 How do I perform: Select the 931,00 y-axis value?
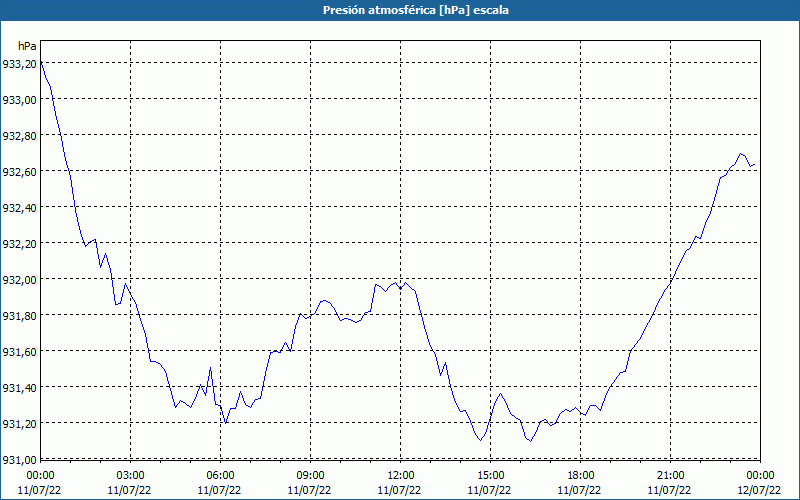pos(20,459)
